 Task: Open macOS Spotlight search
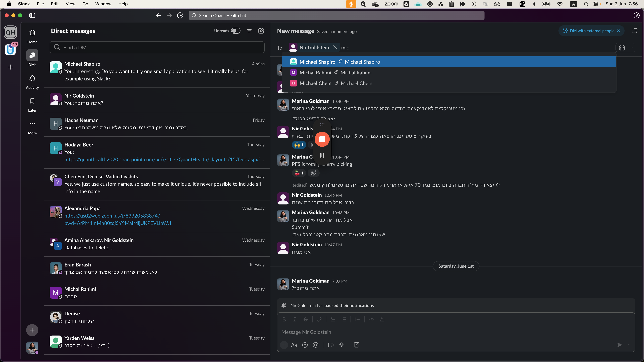586,4
